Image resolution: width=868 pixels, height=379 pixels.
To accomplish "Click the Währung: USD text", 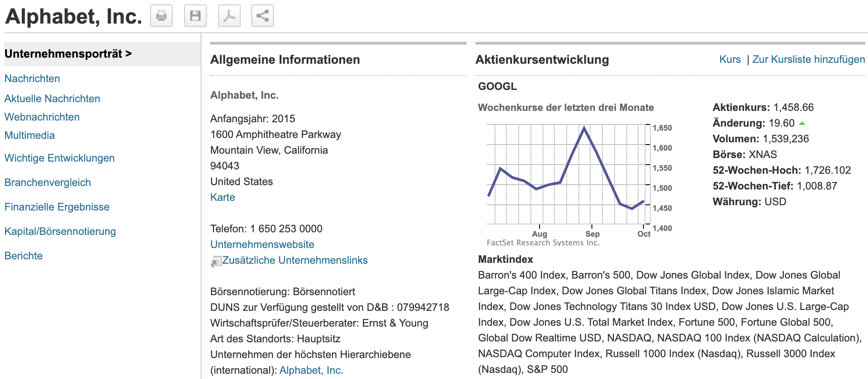I will pos(749,202).
